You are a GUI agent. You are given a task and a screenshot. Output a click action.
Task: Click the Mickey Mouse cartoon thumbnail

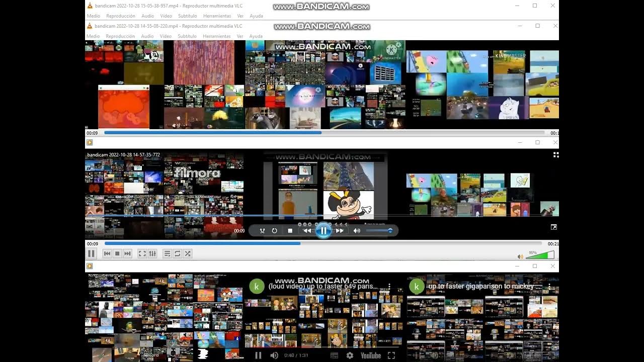coord(349,205)
